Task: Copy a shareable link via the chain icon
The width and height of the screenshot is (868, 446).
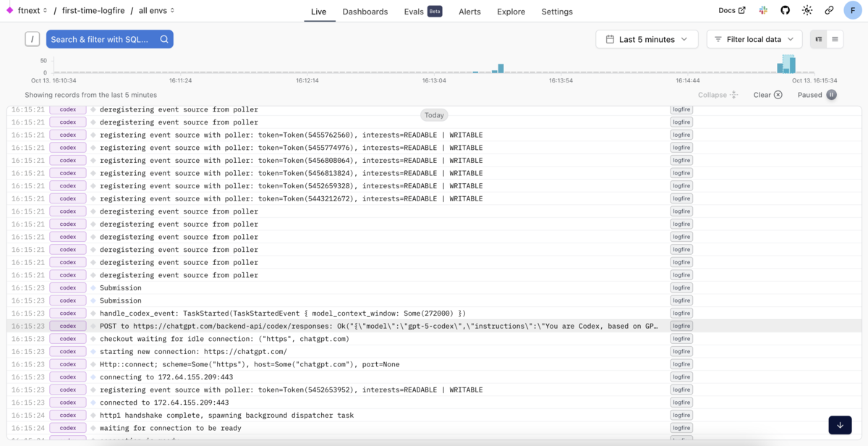Action: pos(829,11)
